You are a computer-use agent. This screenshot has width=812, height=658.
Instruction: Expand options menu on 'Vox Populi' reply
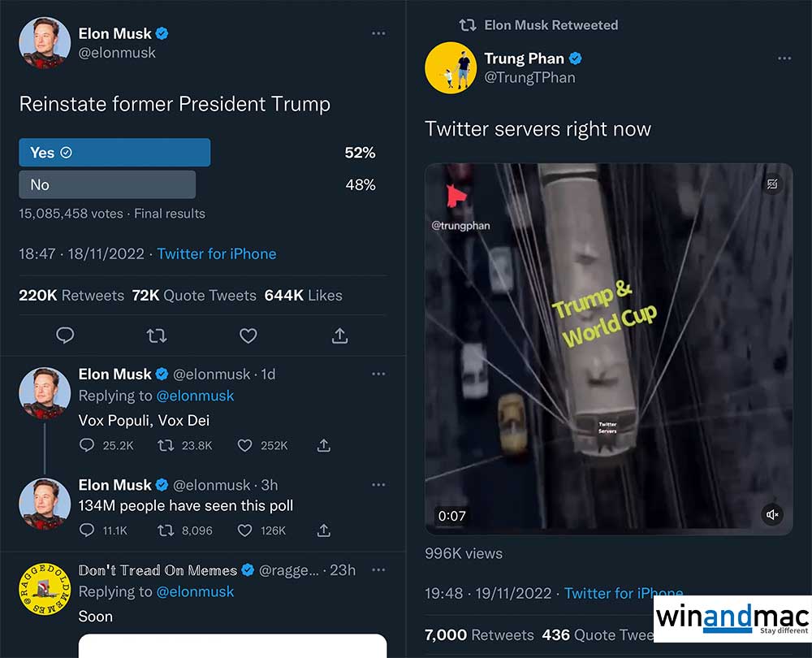[378, 374]
